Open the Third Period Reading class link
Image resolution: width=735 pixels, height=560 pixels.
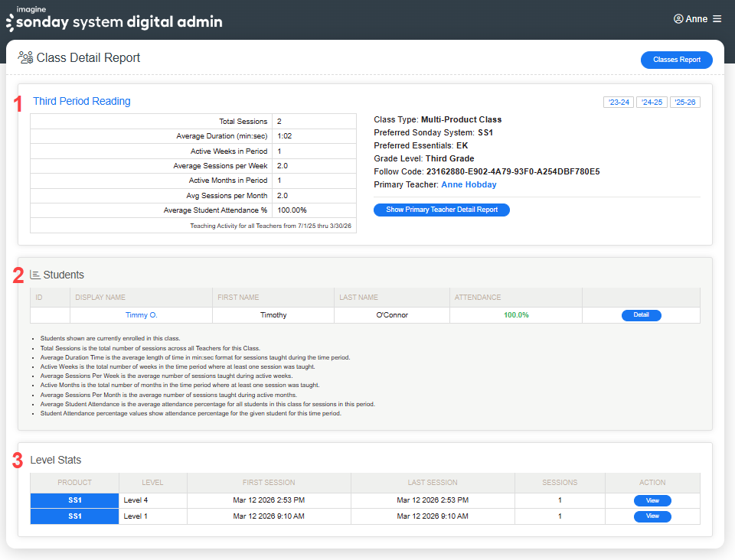point(82,101)
